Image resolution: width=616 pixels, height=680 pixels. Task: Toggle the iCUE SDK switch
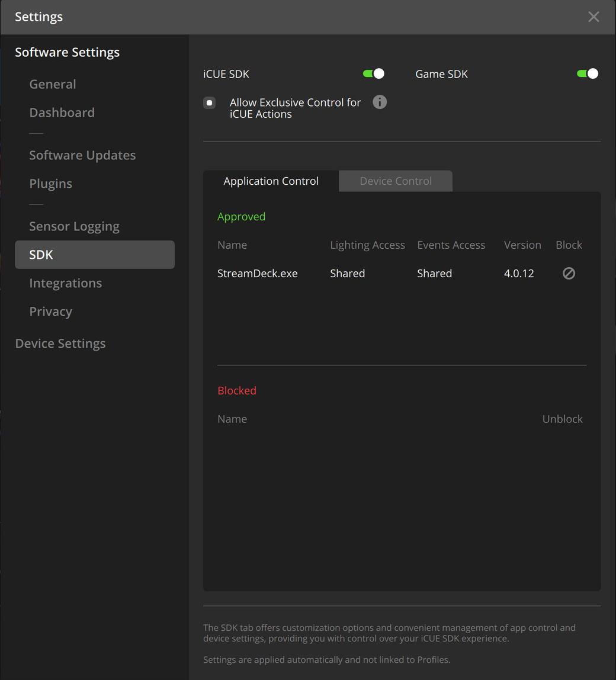coord(374,73)
